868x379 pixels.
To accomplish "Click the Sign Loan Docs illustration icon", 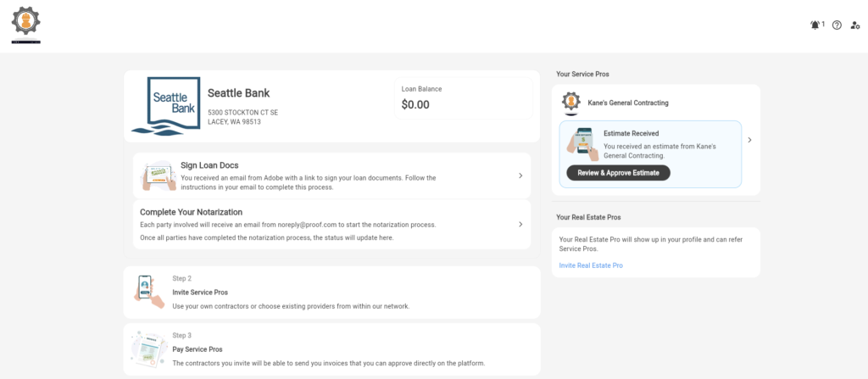I will coord(157,176).
